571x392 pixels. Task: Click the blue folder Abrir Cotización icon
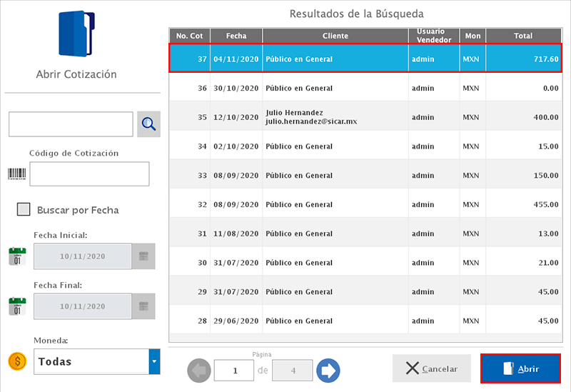coord(76,34)
